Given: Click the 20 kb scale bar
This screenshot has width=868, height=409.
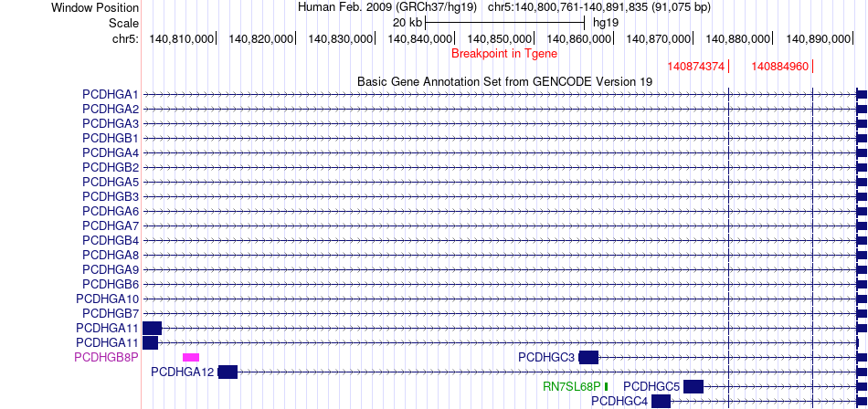Looking at the screenshot, I should [x=504, y=21].
